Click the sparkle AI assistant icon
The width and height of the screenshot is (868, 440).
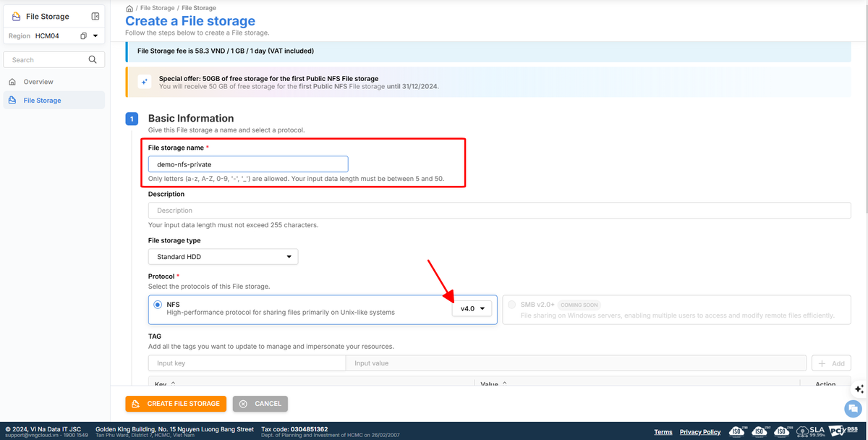point(859,389)
